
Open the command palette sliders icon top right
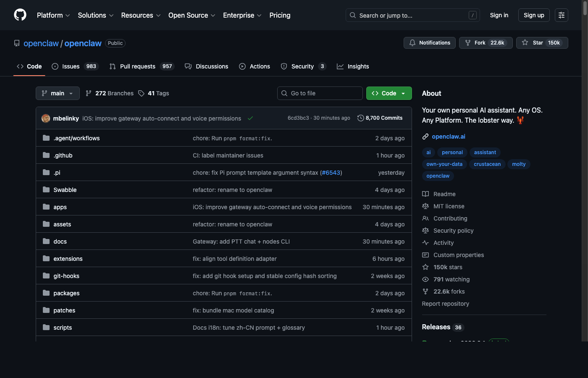(561, 15)
